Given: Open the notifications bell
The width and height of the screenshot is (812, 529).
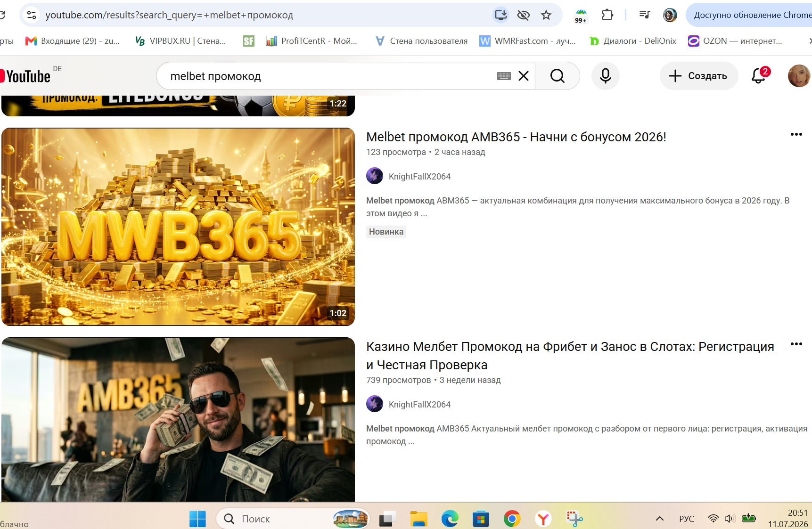Looking at the screenshot, I should 759,76.
